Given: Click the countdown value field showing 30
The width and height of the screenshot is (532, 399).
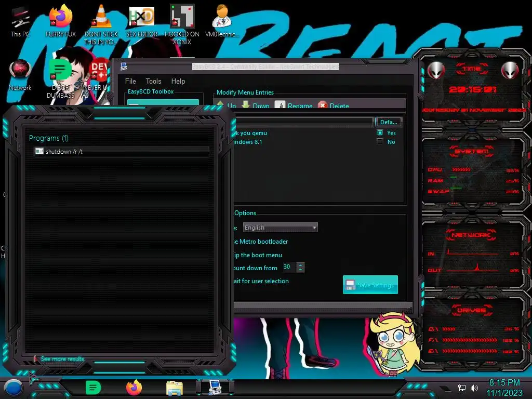Looking at the screenshot, I should point(289,267).
